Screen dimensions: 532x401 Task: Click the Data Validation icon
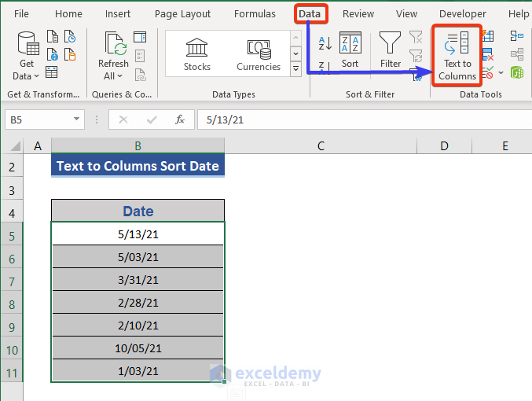pos(488,72)
